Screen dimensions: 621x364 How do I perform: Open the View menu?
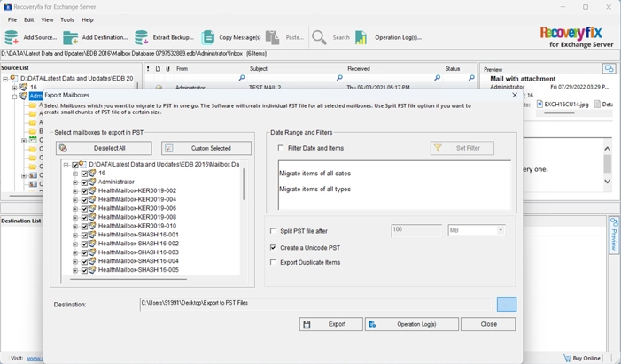(47, 19)
